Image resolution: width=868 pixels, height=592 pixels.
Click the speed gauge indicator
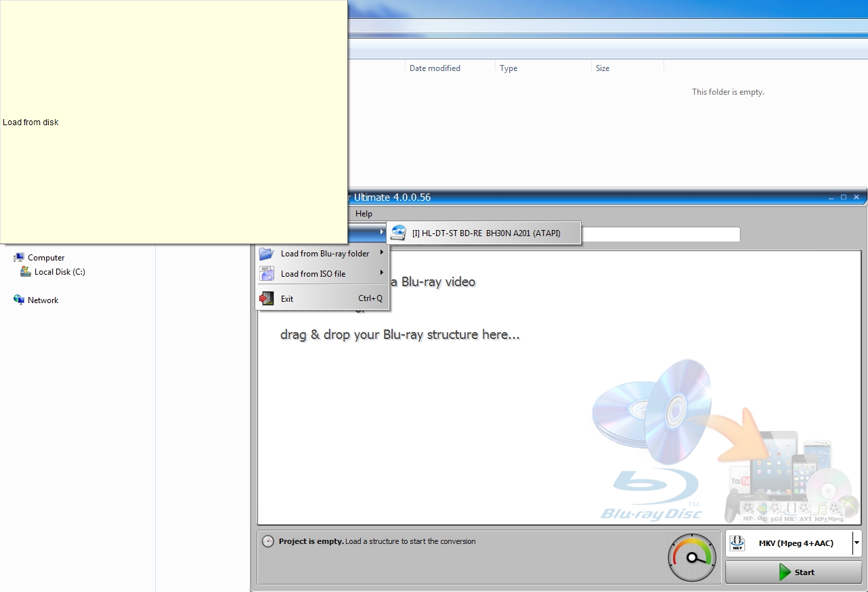coord(691,558)
